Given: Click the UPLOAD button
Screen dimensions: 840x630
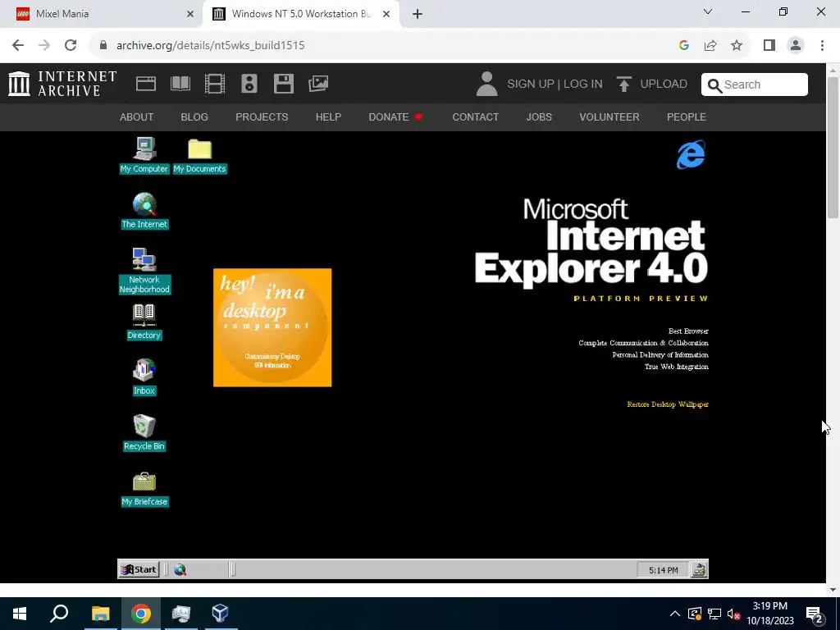Looking at the screenshot, I should tap(652, 84).
